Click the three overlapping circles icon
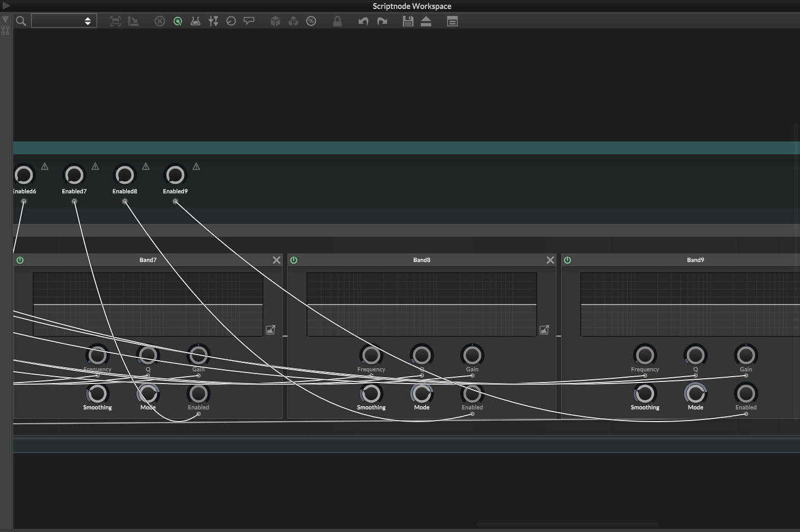 pyautogui.click(x=293, y=21)
